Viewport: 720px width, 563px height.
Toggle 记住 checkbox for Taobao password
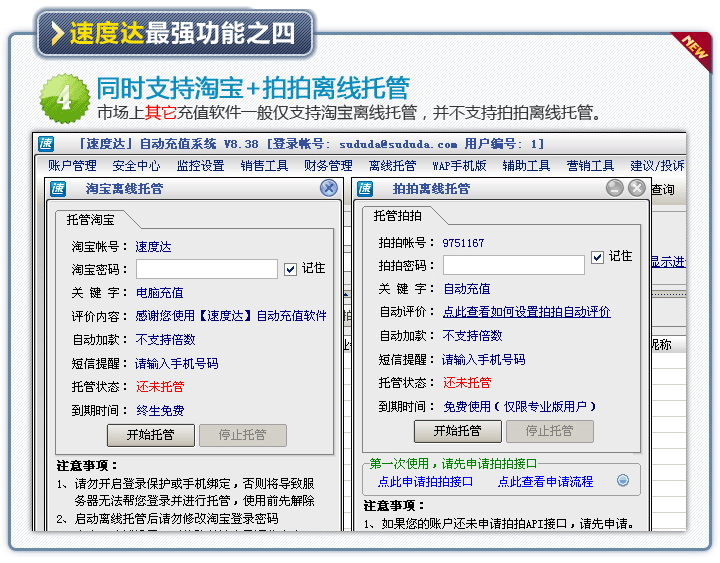290,269
